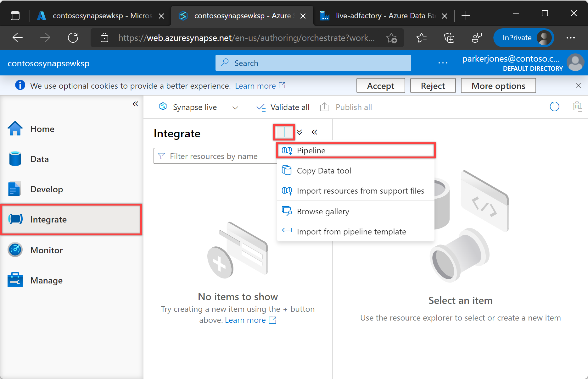Click the Filter resources by name field
Viewport: 588px width, 379px height.
click(214, 156)
